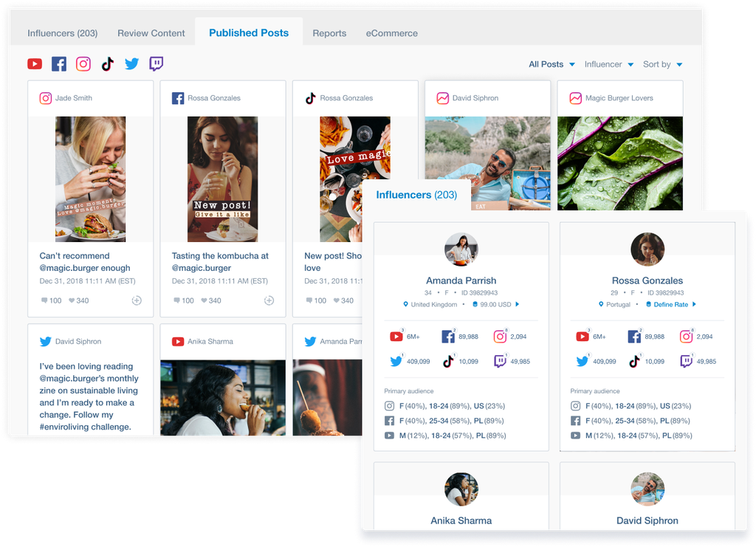Viewport: 756px width, 547px height.
Task: Filter posts by TikTok icon
Action: [108, 64]
